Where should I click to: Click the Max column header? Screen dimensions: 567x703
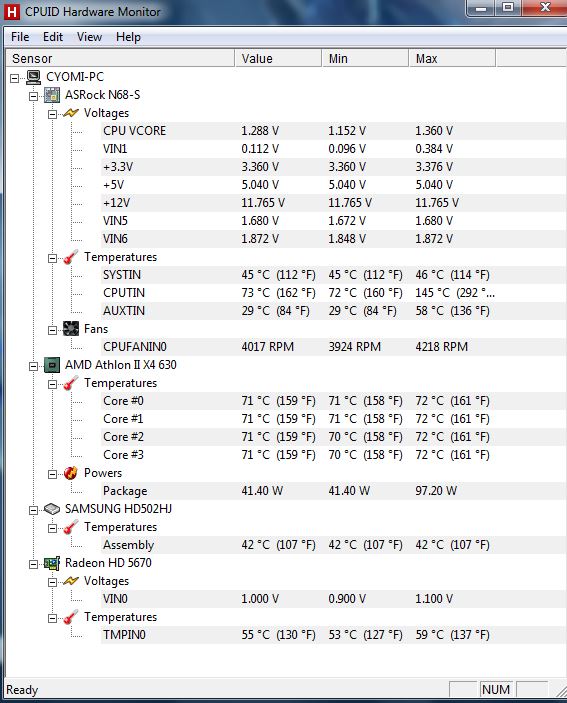[452, 58]
